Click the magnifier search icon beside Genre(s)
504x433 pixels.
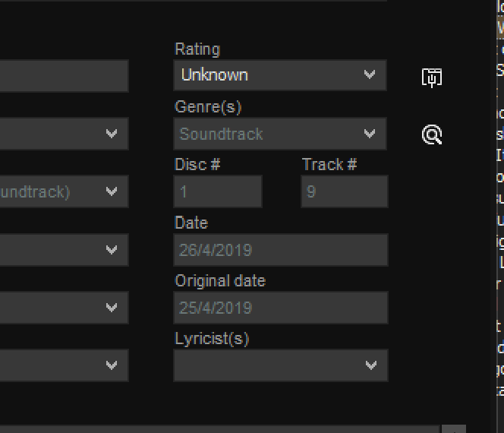[x=432, y=134]
